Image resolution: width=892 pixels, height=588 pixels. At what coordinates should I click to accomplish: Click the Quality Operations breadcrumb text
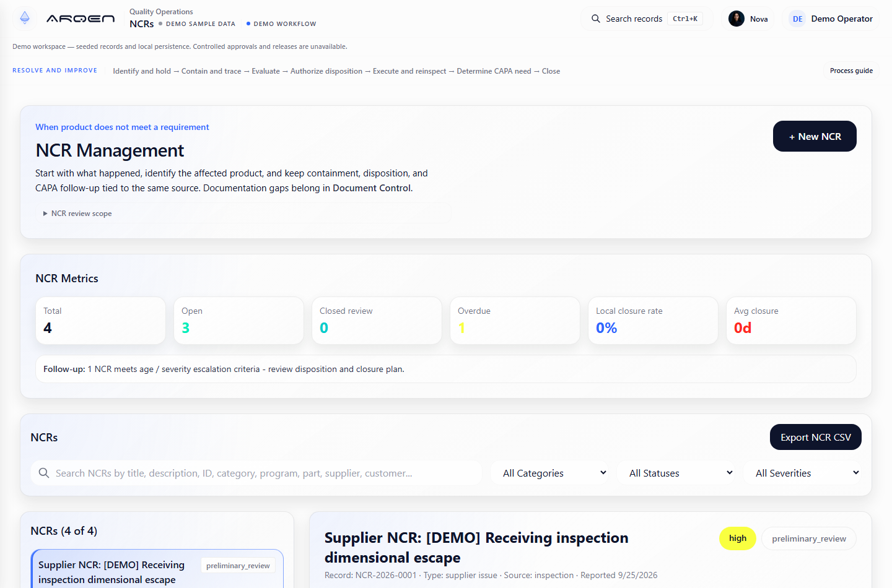(161, 12)
